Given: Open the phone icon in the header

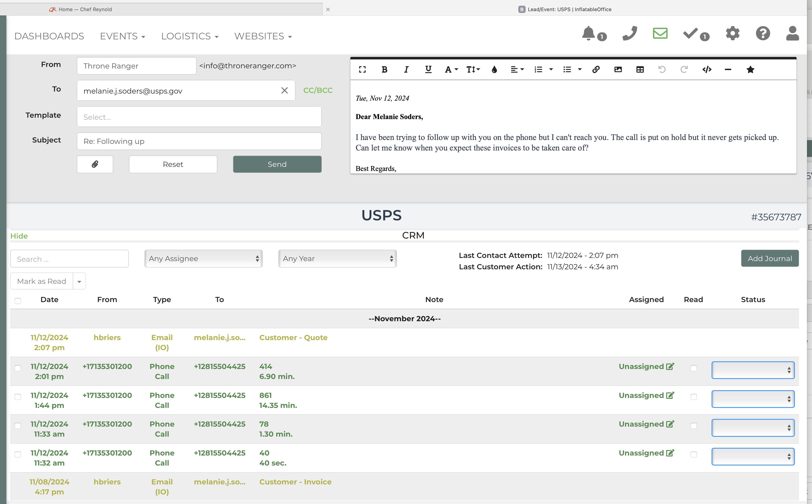Looking at the screenshot, I should tap(630, 33).
